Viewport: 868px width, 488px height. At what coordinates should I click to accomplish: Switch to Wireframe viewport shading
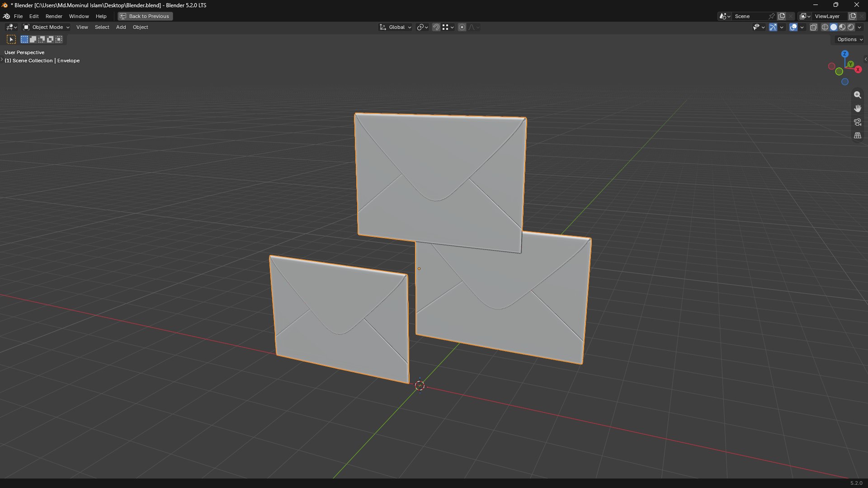click(825, 27)
